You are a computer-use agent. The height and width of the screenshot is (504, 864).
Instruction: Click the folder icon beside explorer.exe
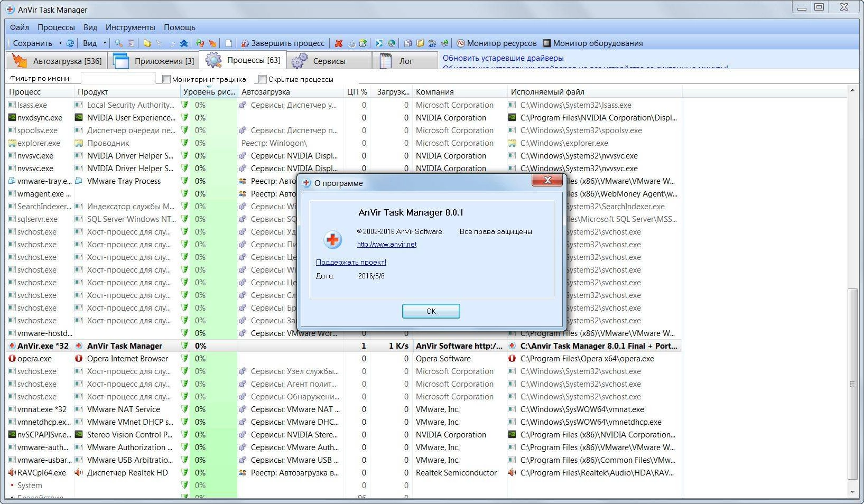(12, 143)
